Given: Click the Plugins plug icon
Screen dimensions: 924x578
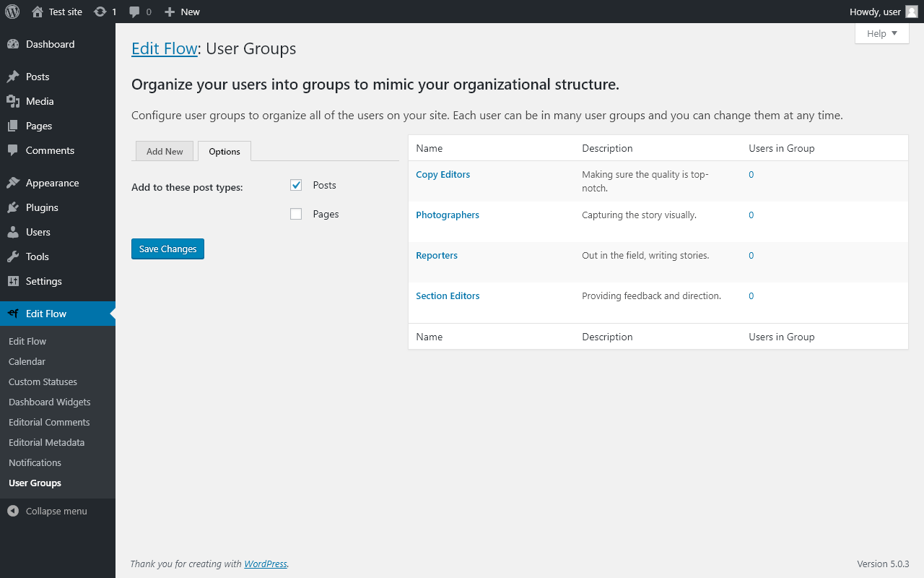Looking at the screenshot, I should pyautogui.click(x=13, y=207).
